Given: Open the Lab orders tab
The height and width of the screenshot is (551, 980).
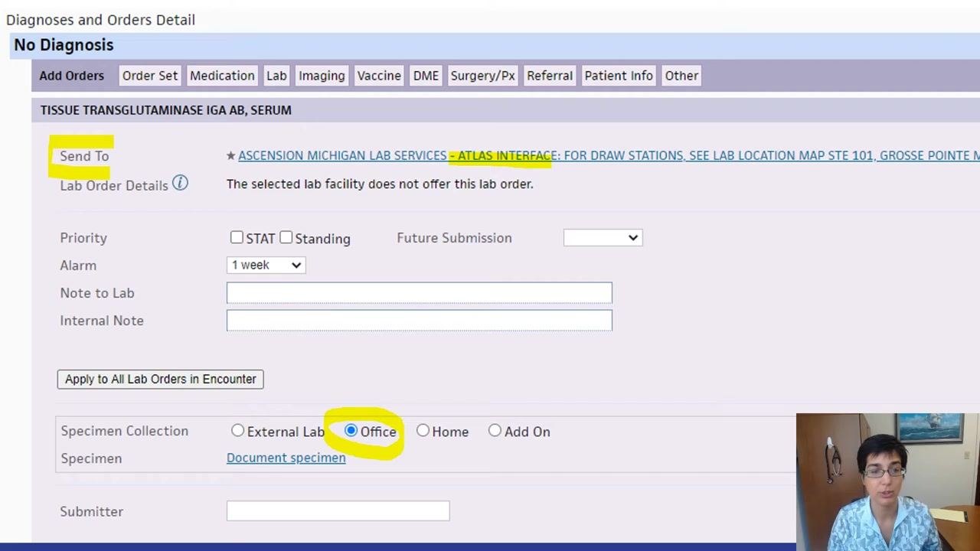Looking at the screenshot, I should (276, 76).
